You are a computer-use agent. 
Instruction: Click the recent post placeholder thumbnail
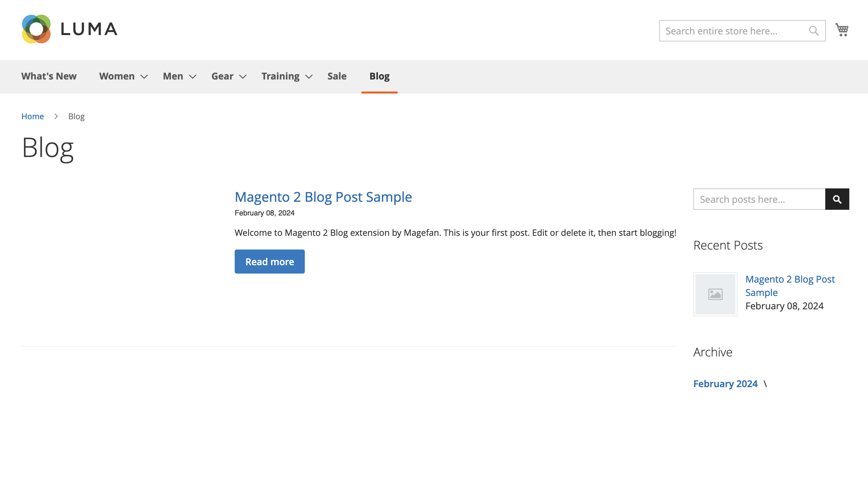[715, 294]
